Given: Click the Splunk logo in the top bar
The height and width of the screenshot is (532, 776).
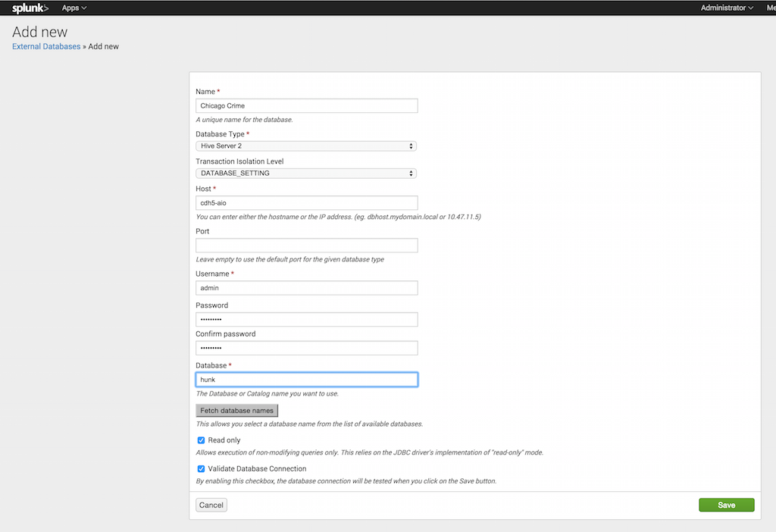Looking at the screenshot, I should click(28, 8).
